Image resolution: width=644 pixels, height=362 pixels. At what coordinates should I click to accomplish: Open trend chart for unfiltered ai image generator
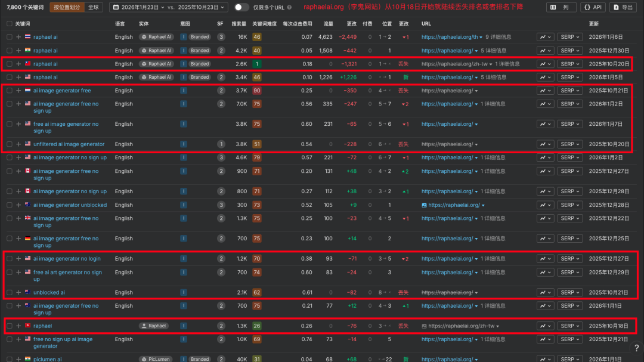click(545, 144)
